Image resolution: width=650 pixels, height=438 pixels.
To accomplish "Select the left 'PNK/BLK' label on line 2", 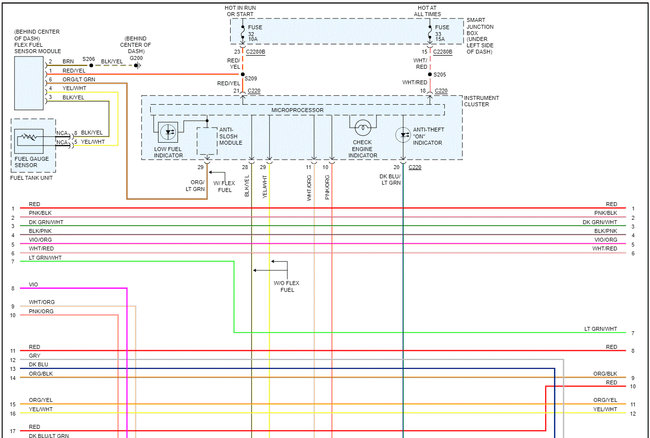I will [40, 213].
